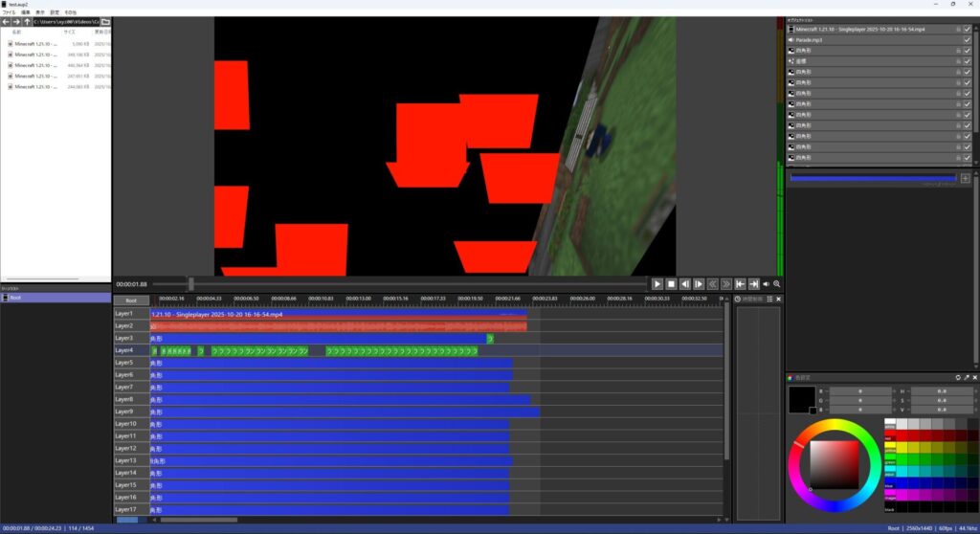Click the Root scene button above layers
The width and height of the screenshot is (980, 534).
coord(131,300)
